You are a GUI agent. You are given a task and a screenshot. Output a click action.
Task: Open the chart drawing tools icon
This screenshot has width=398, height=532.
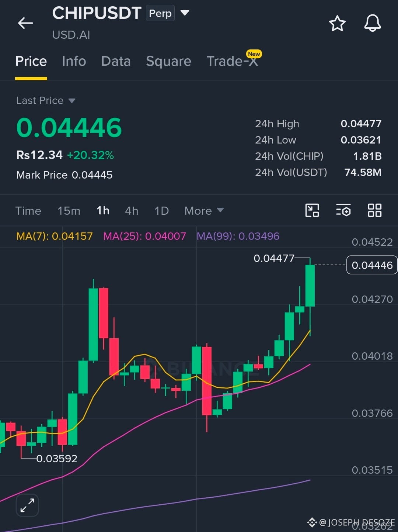coord(312,210)
